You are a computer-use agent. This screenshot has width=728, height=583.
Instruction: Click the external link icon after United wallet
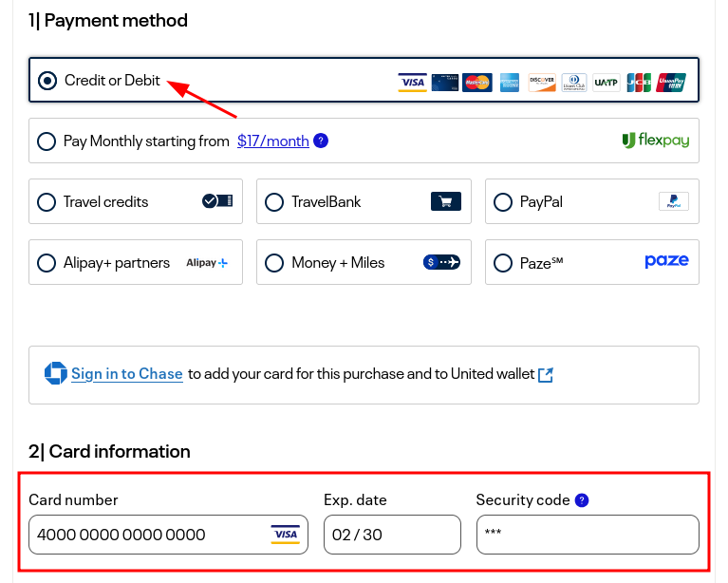(546, 374)
